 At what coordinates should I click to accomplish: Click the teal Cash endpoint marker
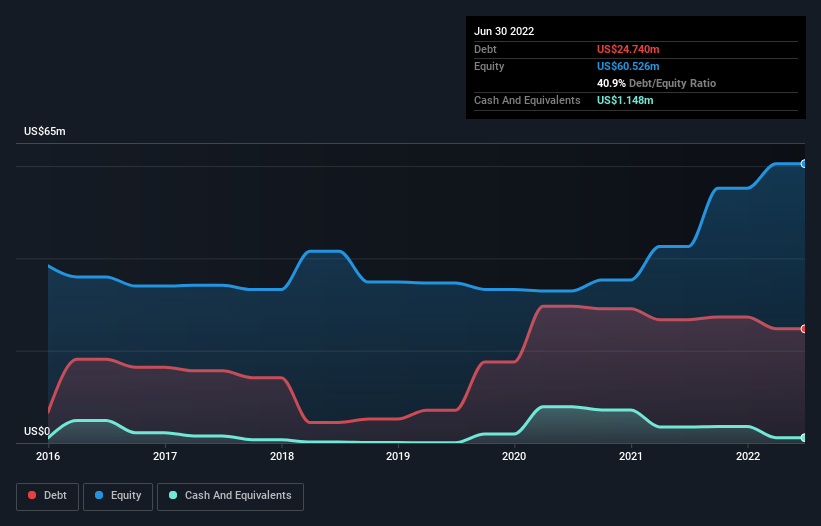click(x=804, y=438)
